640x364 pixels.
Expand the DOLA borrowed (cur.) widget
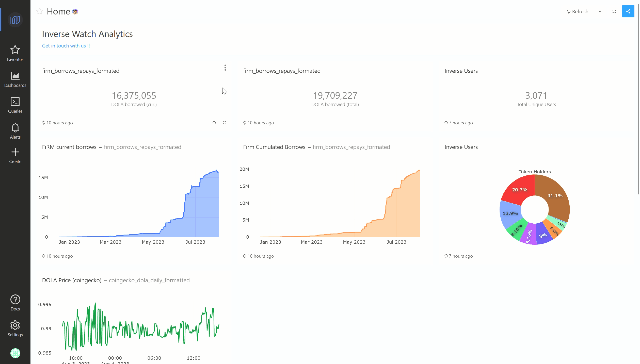(x=225, y=123)
